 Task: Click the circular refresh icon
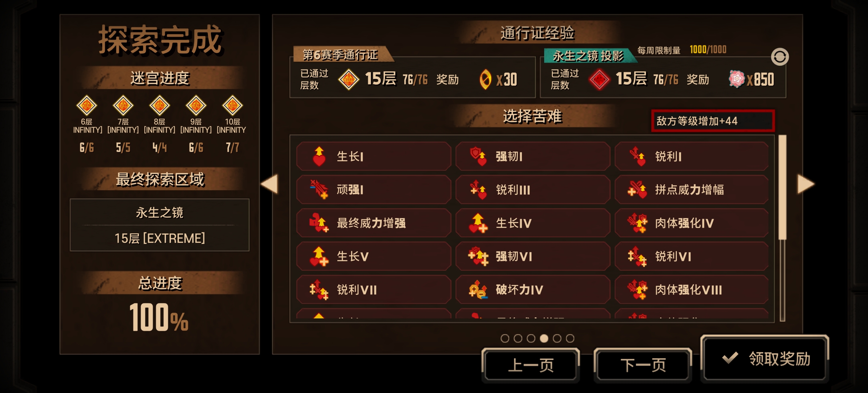pyautogui.click(x=780, y=57)
